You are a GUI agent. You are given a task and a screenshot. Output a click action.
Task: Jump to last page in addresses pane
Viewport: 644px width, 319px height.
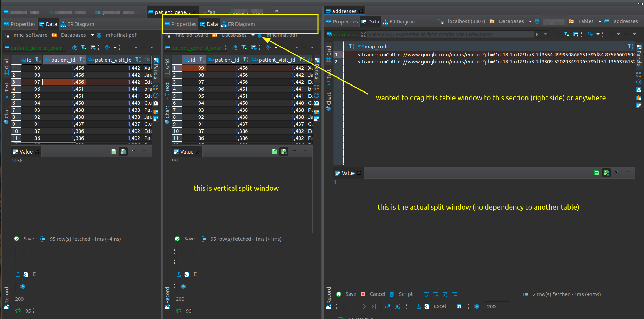[x=373, y=306]
